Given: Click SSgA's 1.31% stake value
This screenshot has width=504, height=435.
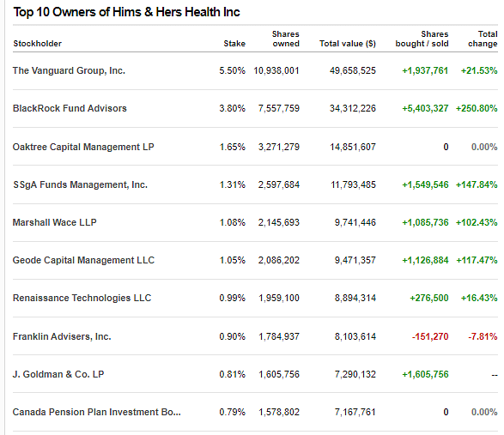Looking at the screenshot, I should point(232,184).
